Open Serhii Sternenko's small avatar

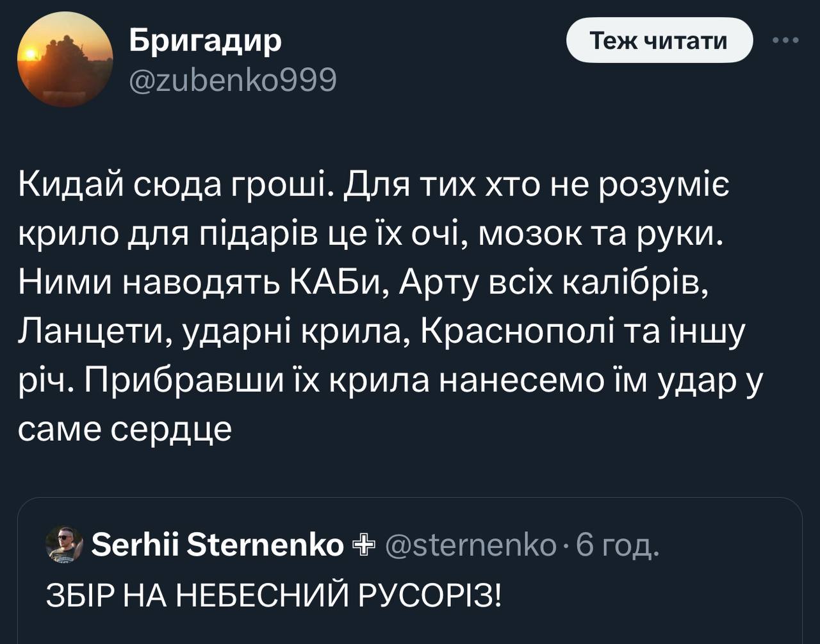[65, 545]
